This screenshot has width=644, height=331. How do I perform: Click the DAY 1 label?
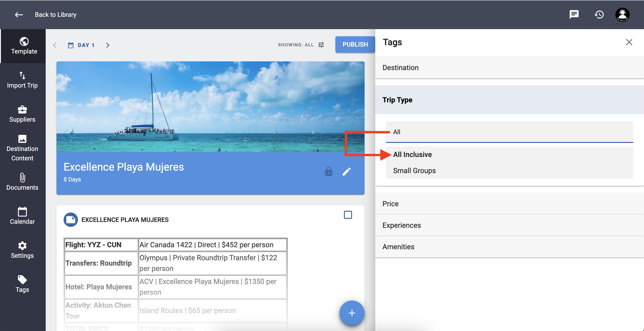pos(86,45)
